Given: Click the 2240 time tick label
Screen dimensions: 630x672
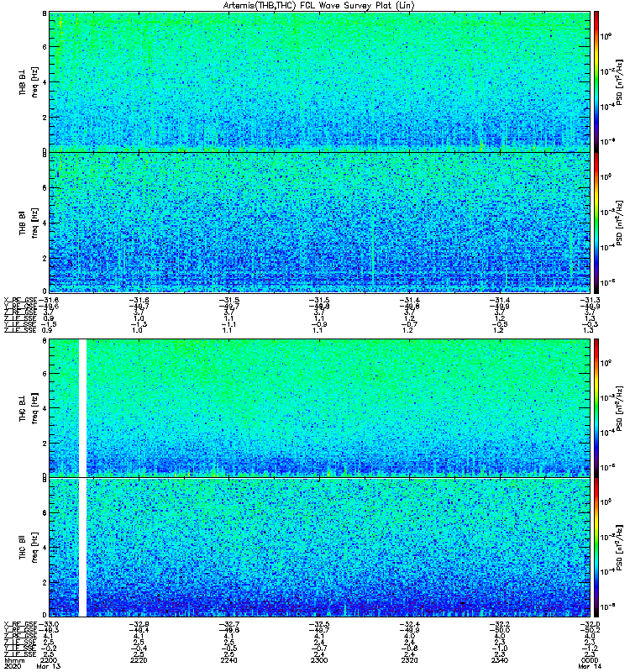Looking at the screenshot, I should [228, 660].
